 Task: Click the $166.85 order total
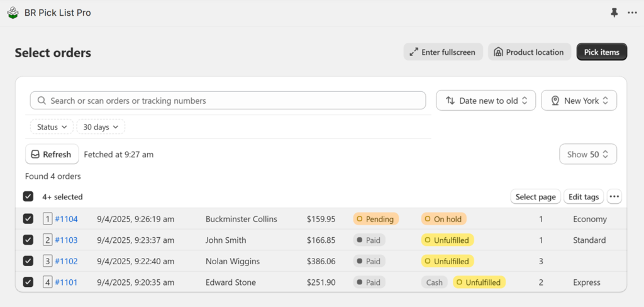click(x=321, y=240)
